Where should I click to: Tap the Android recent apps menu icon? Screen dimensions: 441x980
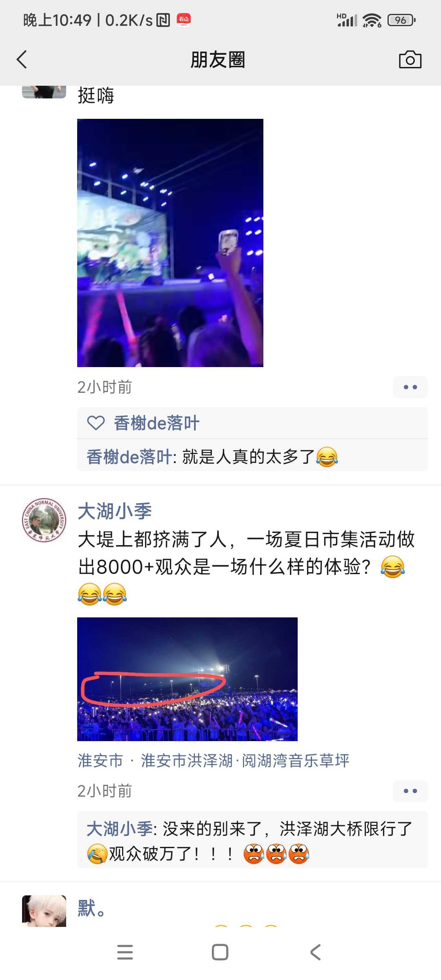[125, 952]
